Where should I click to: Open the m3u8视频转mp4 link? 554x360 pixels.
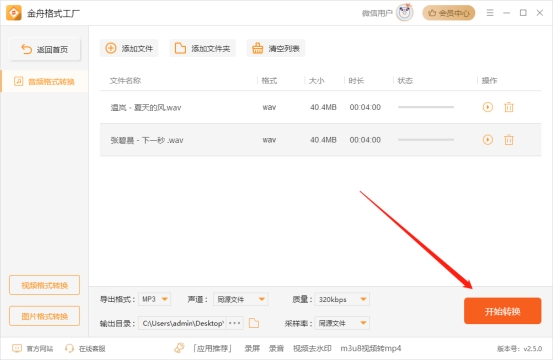click(x=371, y=349)
